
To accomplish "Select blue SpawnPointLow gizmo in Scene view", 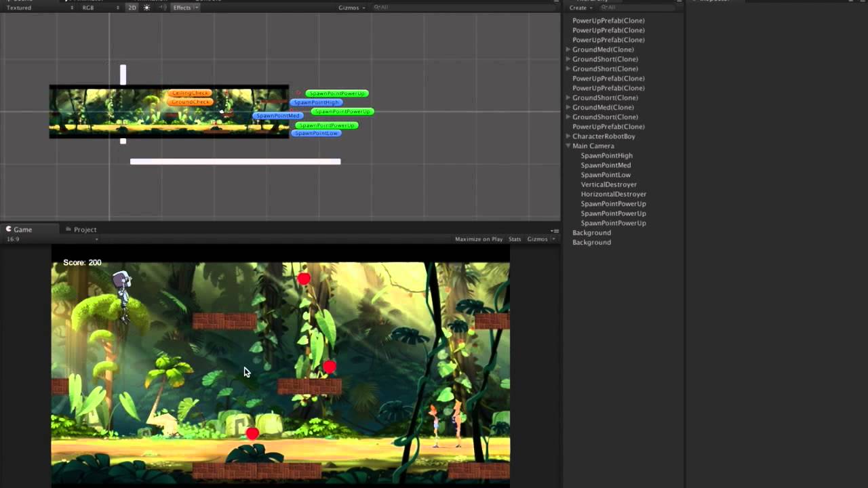I will pyautogui.click(x=316, y=133).
